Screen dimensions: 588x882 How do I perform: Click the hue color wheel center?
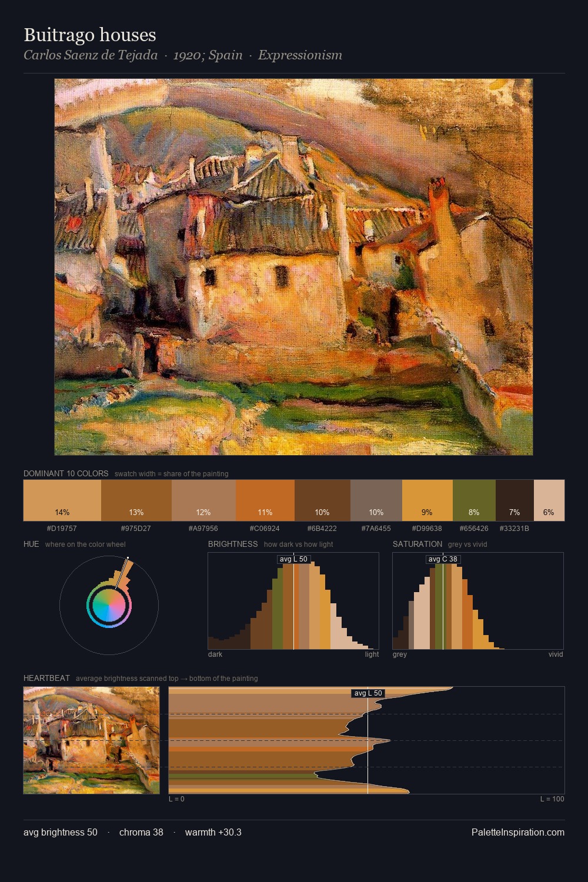coord(109,604)
